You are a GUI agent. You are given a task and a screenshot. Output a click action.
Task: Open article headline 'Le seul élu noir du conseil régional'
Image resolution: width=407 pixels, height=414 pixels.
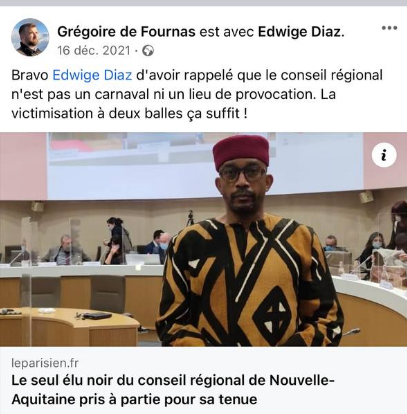point(173,389)
